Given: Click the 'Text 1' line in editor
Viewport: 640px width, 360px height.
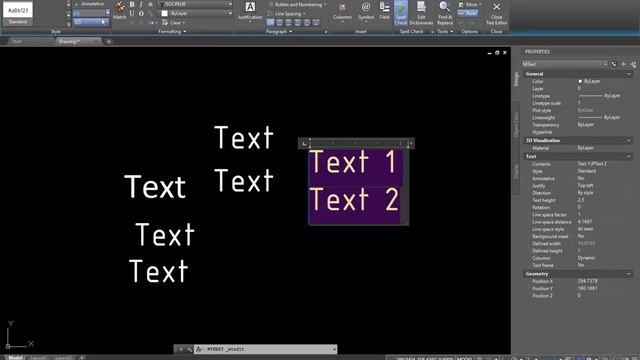Looking at the screenshot, I should [x=353, y=162].
